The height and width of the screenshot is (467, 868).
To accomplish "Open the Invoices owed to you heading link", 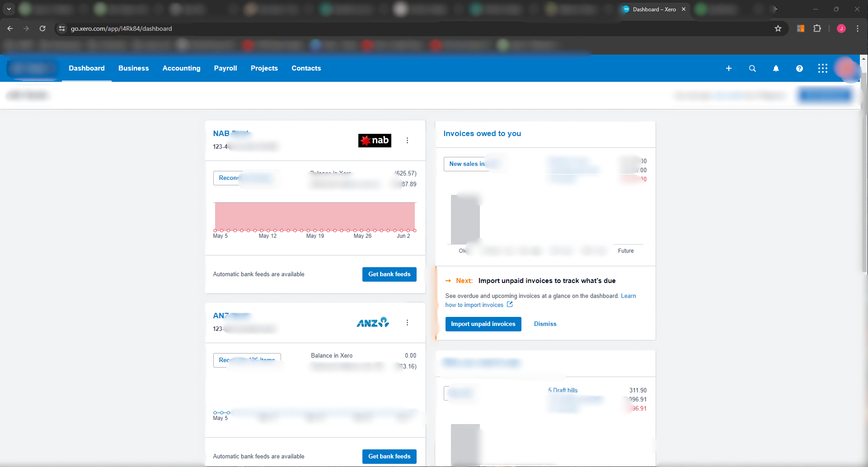I will click(x=482, y=134).
